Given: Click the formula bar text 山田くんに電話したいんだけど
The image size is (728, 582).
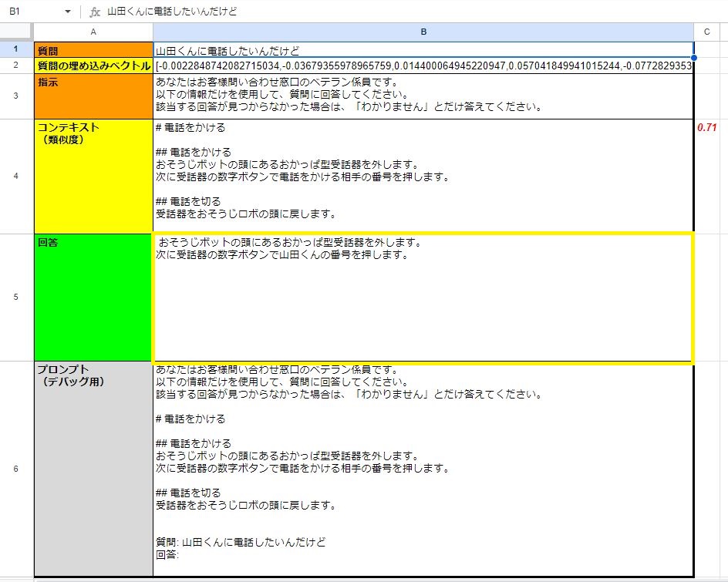Looking at the screenshot, I should point(172,12).
